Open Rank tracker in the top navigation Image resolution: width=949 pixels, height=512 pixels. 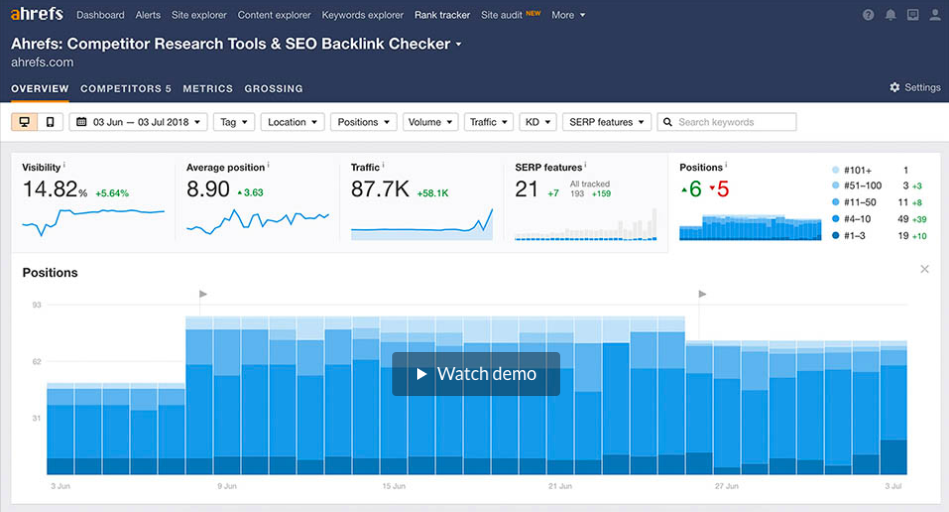tap(442, 15)
